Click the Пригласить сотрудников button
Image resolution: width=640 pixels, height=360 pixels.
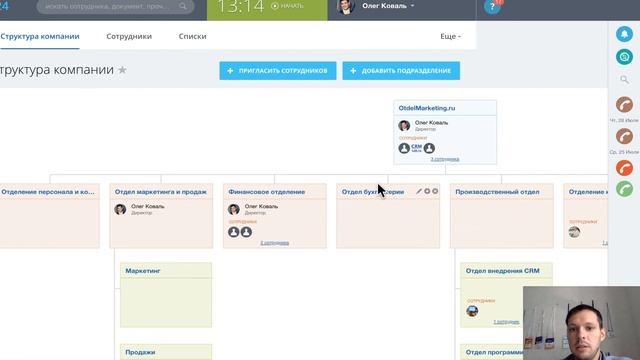coord(278,71)
